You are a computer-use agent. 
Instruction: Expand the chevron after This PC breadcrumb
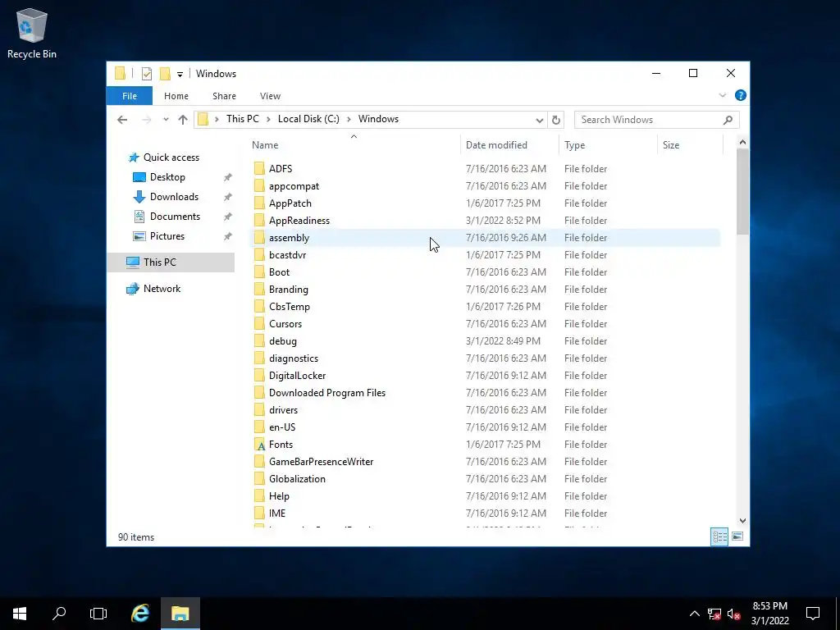(268, 120)
